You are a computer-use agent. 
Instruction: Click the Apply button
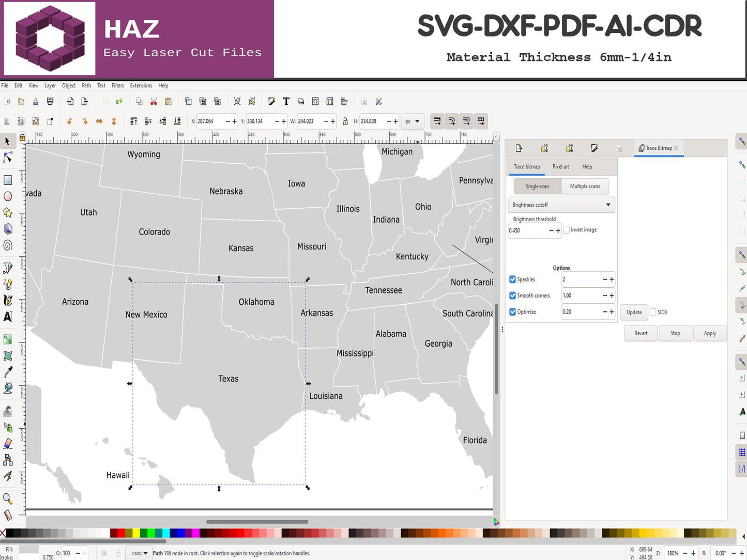(x=709, y=334)
